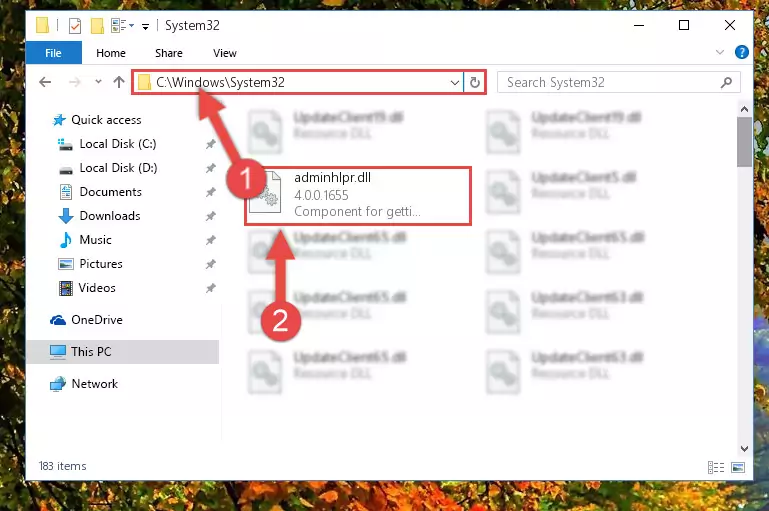The width and height of the screenshot is (769, 511).
Task: Click the address bar path C:\Windows\System32
Action: click(x=220, y=82)
